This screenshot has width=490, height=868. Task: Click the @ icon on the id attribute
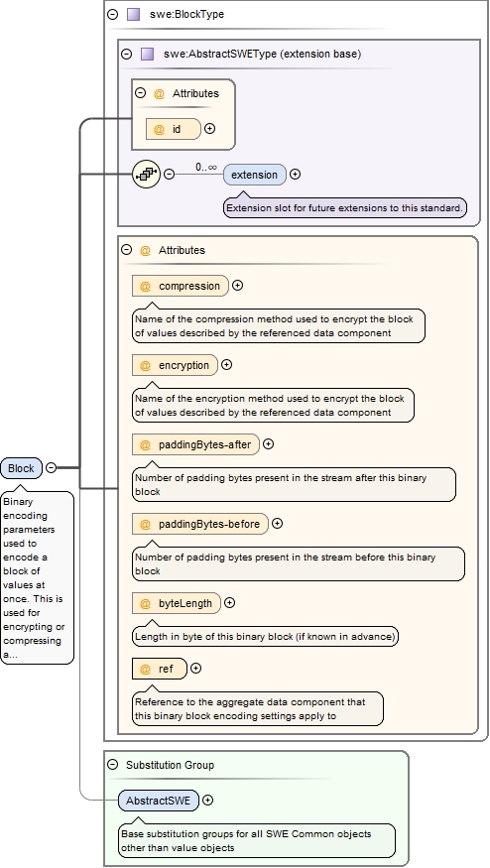(x=159, y=129)
